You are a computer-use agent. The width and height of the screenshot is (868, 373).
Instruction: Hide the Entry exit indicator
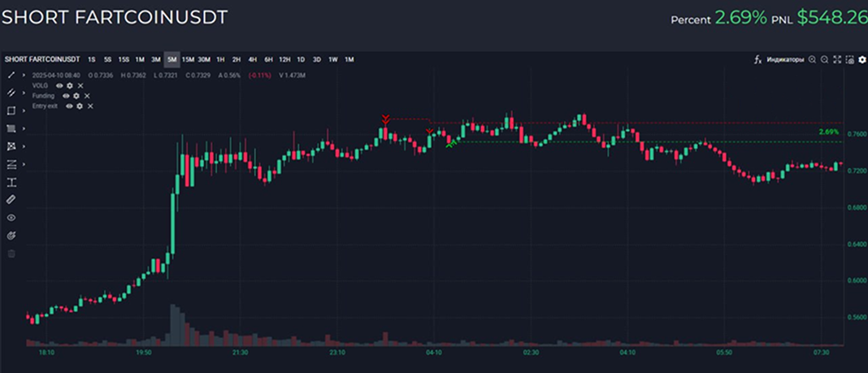point(69,106)
